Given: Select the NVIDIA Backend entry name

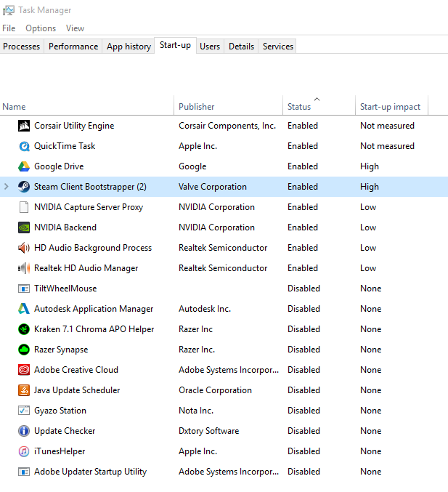Looking at the screenshot, I should (x=65, y=227).
